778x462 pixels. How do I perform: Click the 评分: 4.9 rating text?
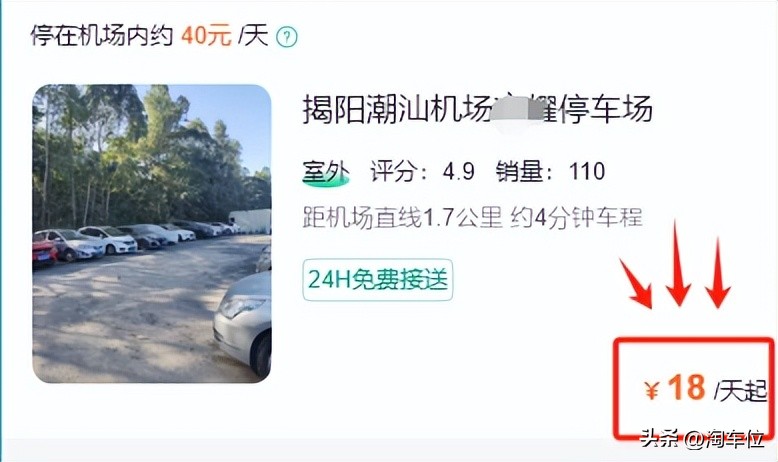(422, 172)
